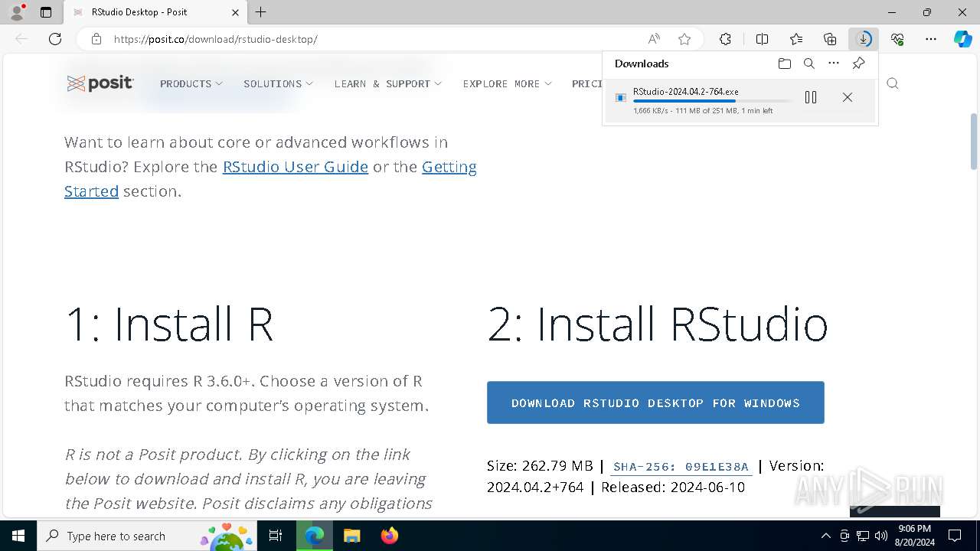Pause the RStudio download
Image resolution: width=980 pixels, height=551 pixels.
click(811, 97)
